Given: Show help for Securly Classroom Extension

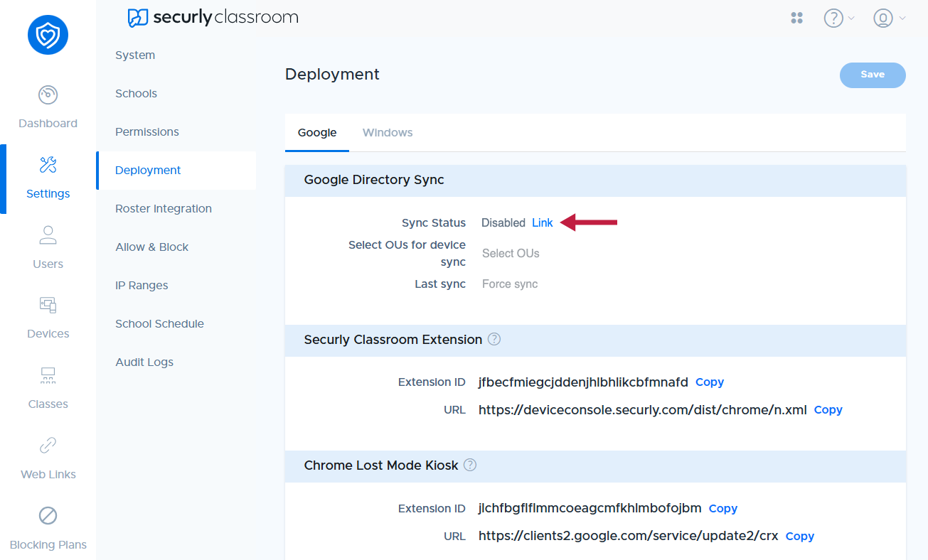Looking at the screenshot, I should pos(494,339).
